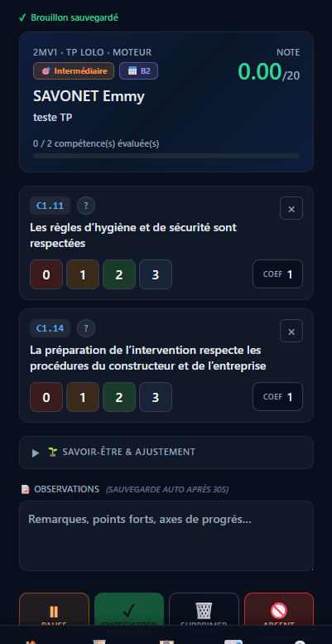Remove competence C1.14 with its X button
The height and width of the screenshot is (644, 332).
click(x=291, y=331)
